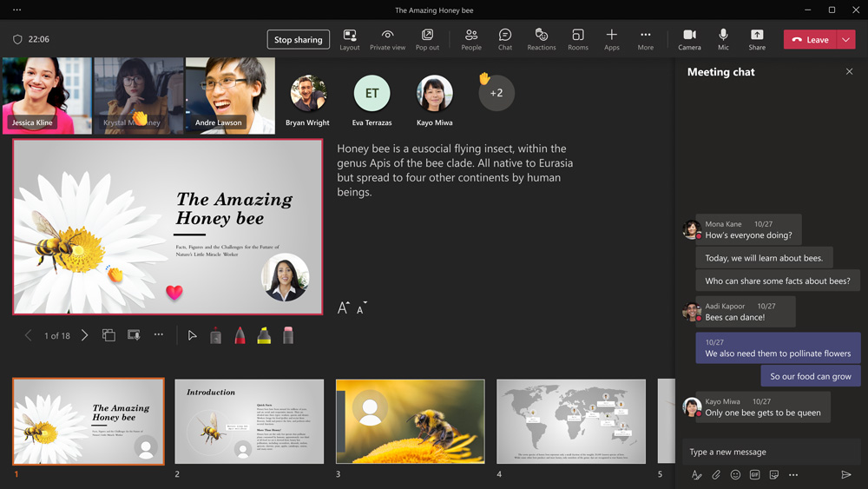Open the More options menu in meeting toolbar

point(645,39)
